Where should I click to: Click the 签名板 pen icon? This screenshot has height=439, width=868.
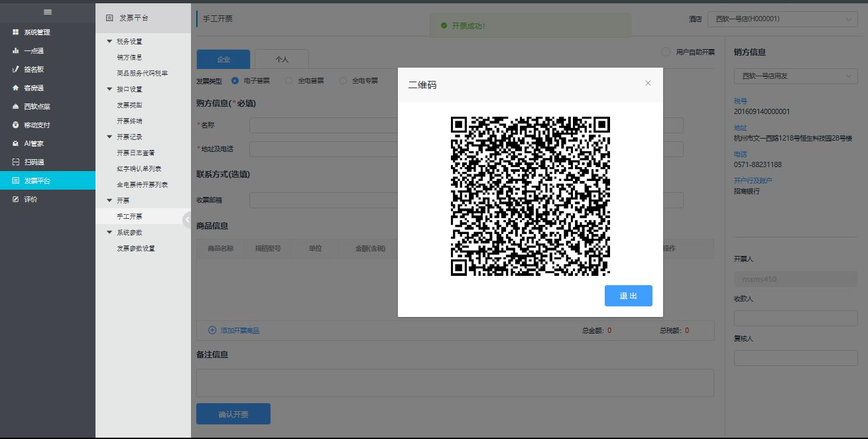tap(16, 69)
